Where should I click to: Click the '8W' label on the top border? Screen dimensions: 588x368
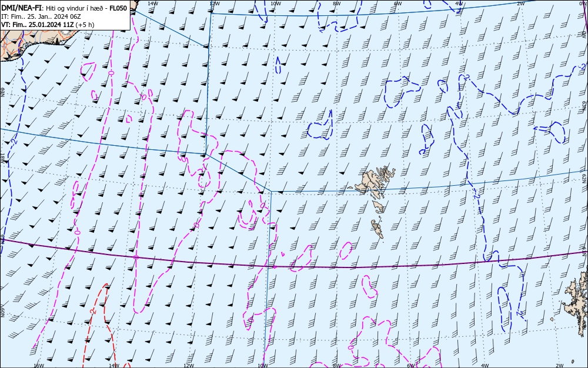337,3
